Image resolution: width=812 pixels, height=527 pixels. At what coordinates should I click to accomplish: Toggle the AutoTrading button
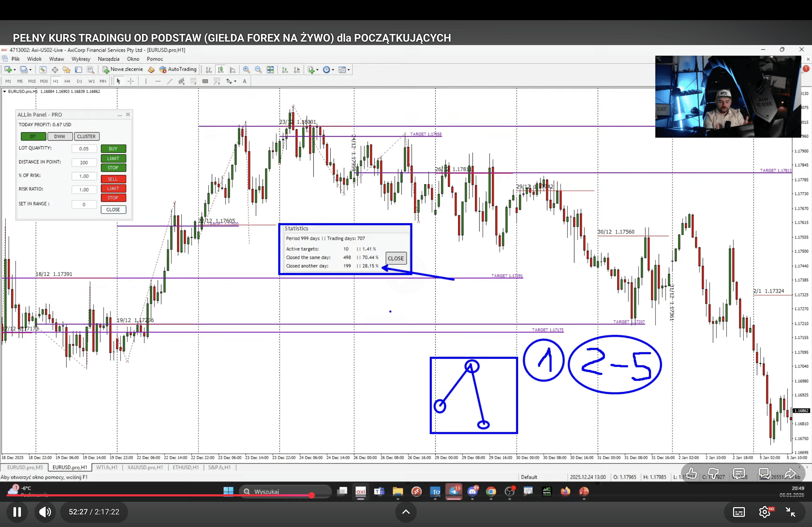[x=178, y=69]
